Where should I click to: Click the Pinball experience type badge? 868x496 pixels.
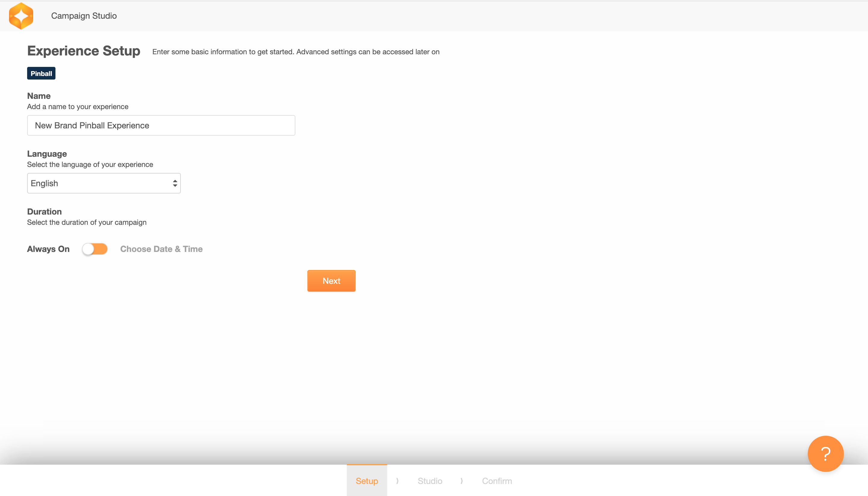[x=41, y=73]
